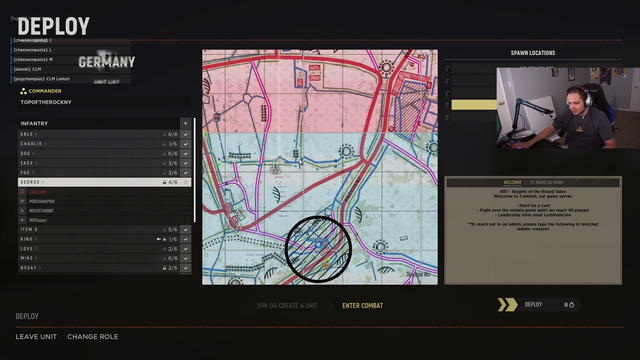Screen dimensions: 640x360
Task: Select the highlighted yellow spawn location row
Action: (x=474, y=105)
